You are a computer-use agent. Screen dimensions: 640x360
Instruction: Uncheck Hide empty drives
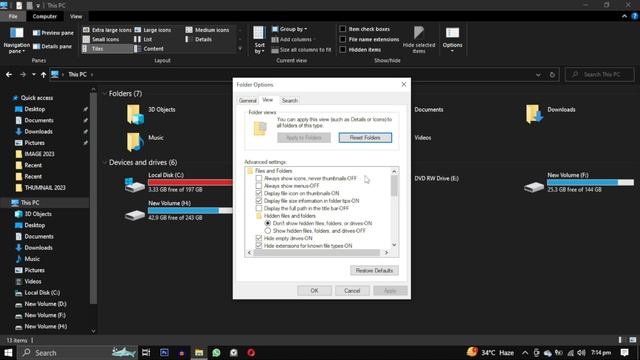coord(259,238)
